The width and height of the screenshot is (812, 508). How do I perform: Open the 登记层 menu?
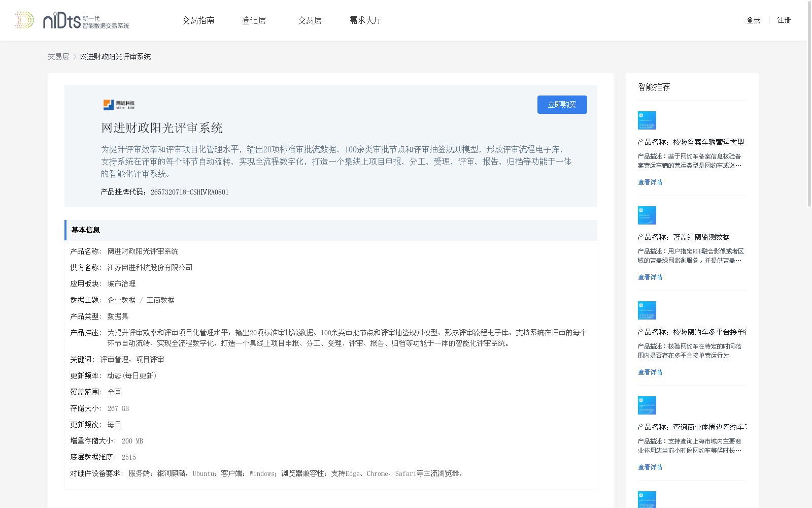tap(254, 20)
